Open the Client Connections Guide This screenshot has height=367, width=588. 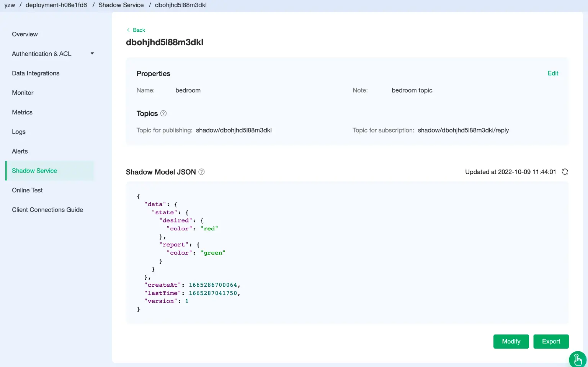coord(47,210)
